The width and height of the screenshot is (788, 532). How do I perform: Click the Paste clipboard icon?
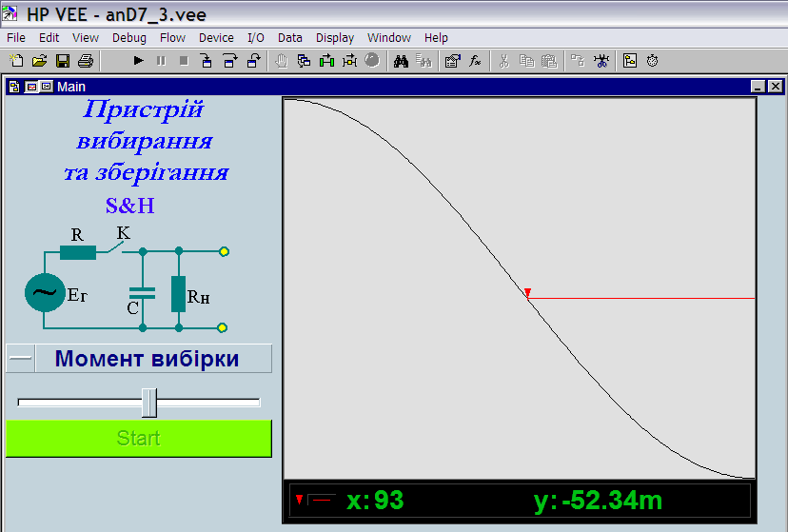[x=549, y=61]
